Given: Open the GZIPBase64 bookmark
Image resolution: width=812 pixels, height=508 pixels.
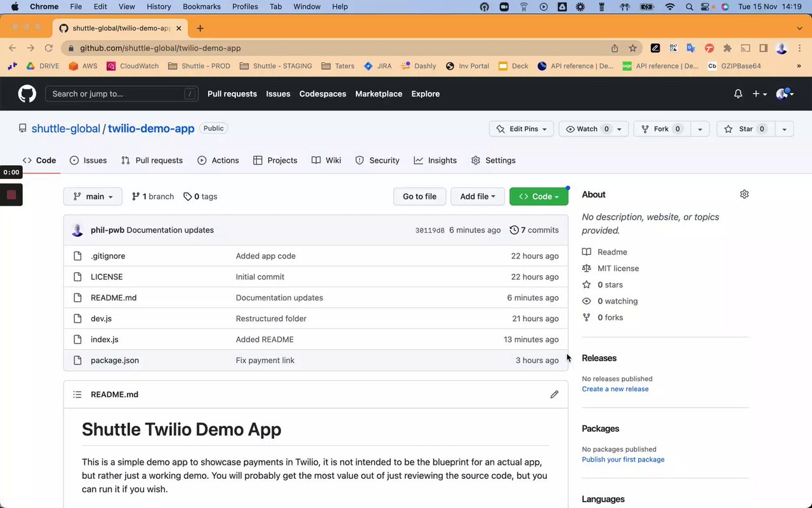Looking at the screenshot, I should [734, 66].
